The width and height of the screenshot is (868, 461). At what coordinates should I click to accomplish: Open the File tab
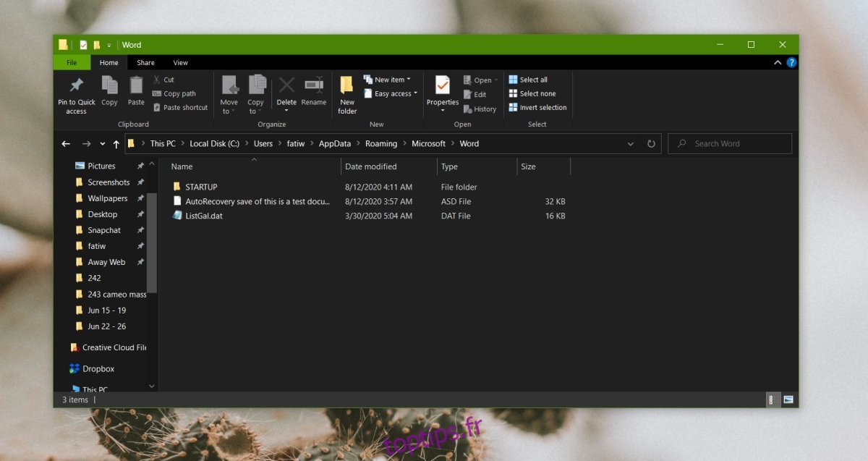click(x=72, y=63)
